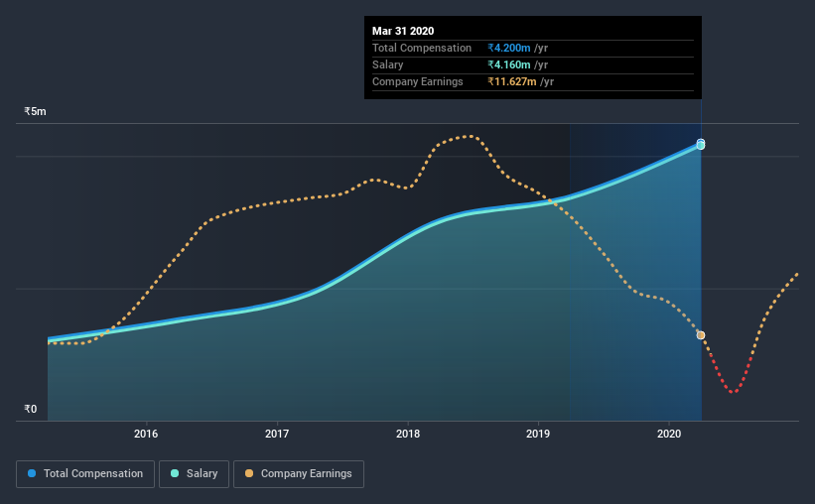Click the ₹11.627m company earnings value
This screenshot has width=815, height=504.
512,81
